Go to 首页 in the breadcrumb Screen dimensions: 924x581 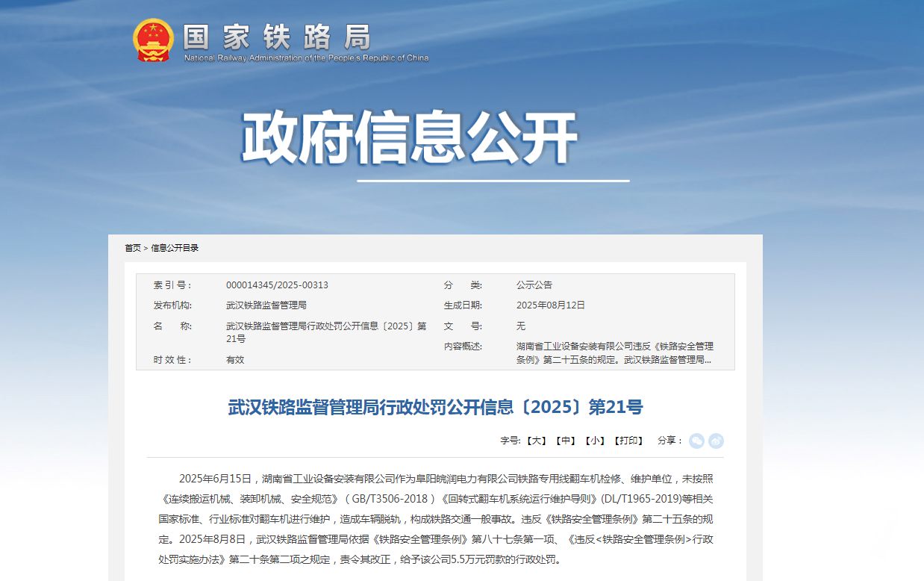(x=132, y=248)
